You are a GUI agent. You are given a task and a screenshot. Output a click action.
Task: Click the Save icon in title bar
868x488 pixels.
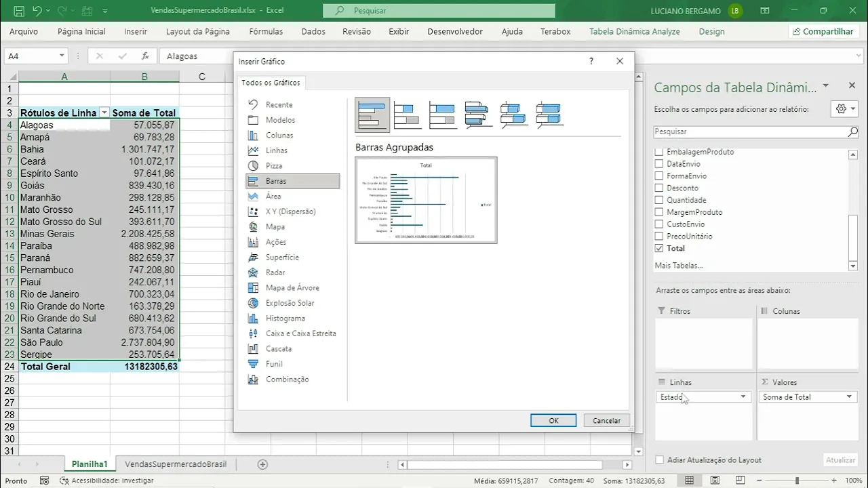click(x=19, y=11)
